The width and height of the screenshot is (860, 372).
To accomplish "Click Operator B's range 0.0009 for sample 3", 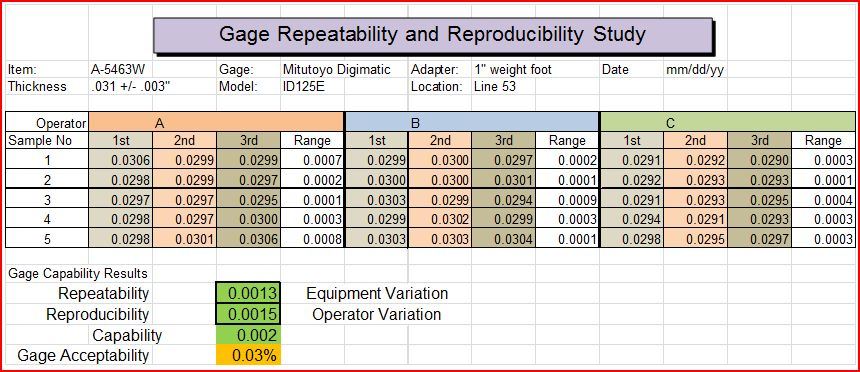I will [x=568, y=200].
